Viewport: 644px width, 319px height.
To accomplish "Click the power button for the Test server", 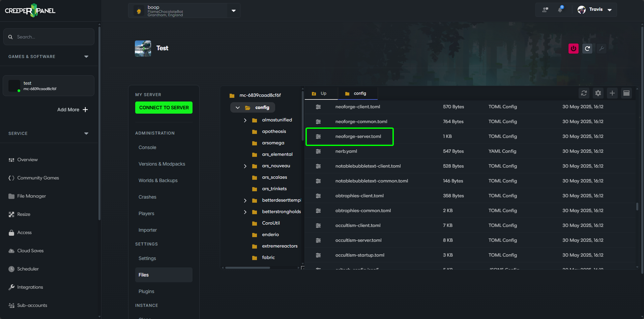I will (x=573, y=49).
